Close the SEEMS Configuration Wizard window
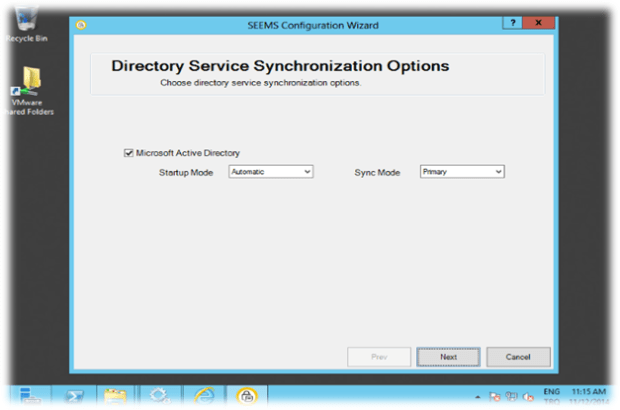The height and width of the screenshot is (410, 620). click(539, 23)
